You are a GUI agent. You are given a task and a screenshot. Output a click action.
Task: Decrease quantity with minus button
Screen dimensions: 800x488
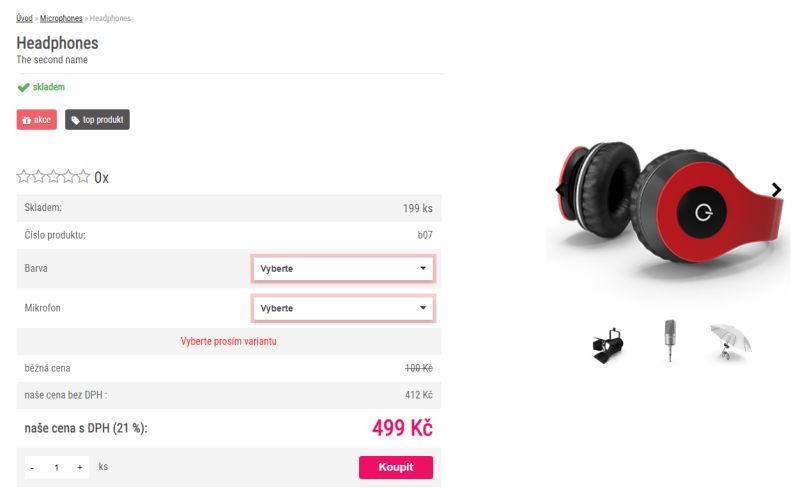(x=32, y=468)
